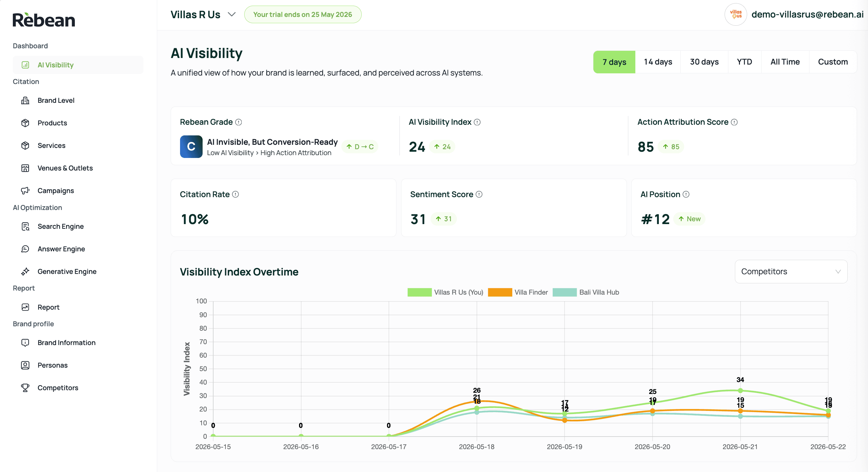Click the AI Visibility Index up 24 badge
Screen dimensions: 868x472
click(x=442, y=147)
